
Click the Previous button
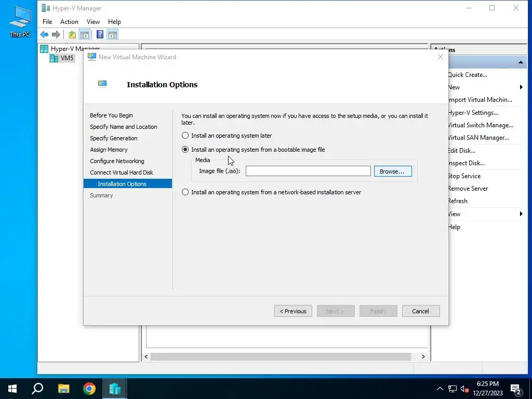coord(293,311)
